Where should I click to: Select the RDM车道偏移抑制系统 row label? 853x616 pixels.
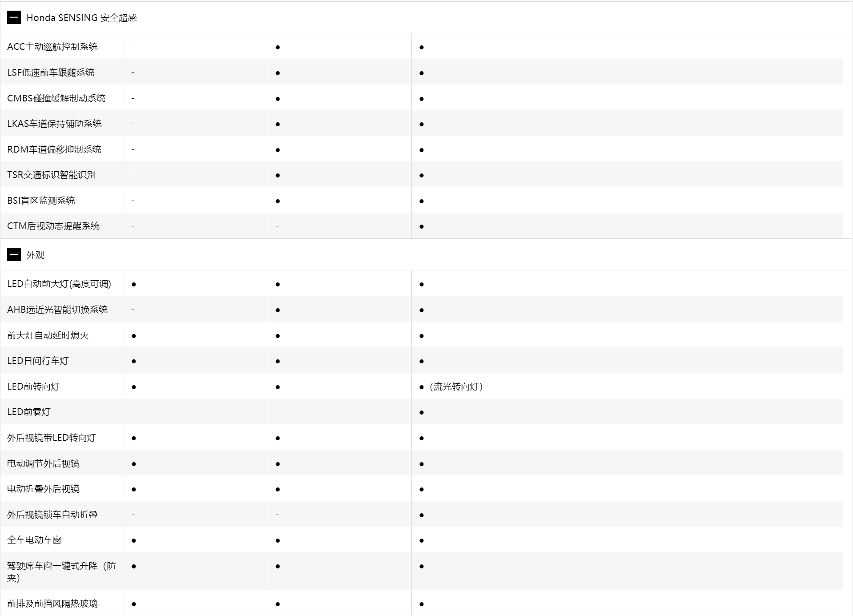click(x=54, y=149)
